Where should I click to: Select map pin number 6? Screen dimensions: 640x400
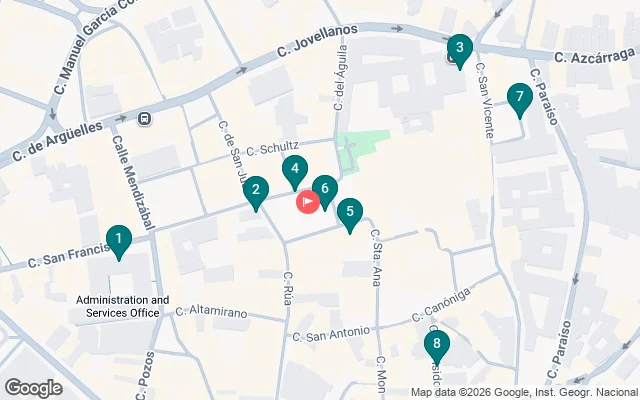pos(325,193)
